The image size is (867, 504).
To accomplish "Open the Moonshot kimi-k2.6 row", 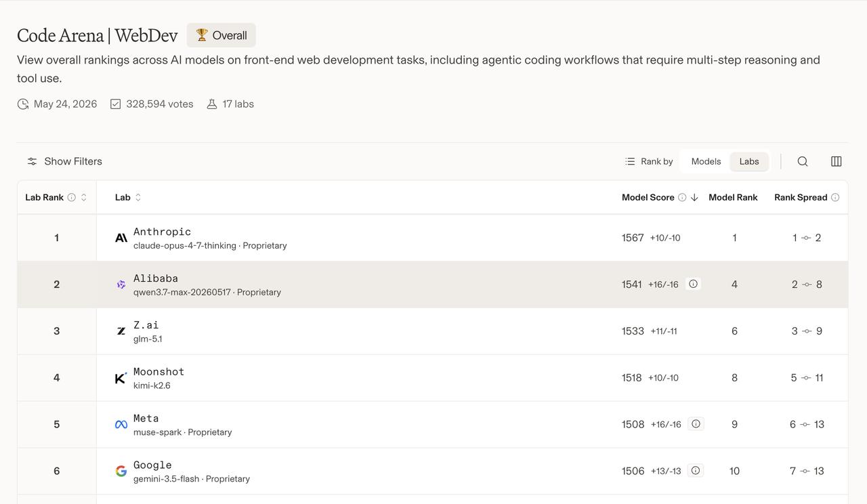I will coord(433,378).
